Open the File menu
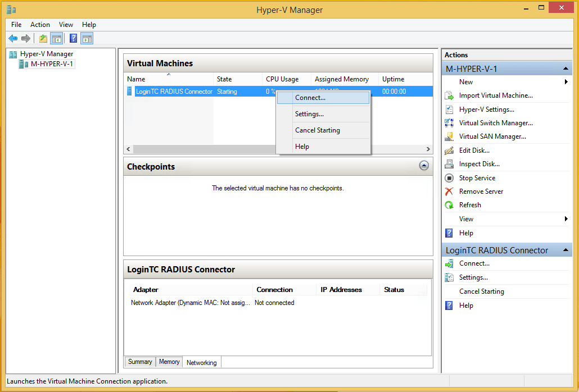The height and width of the screenshot is (392, 579). coord(16,25)
